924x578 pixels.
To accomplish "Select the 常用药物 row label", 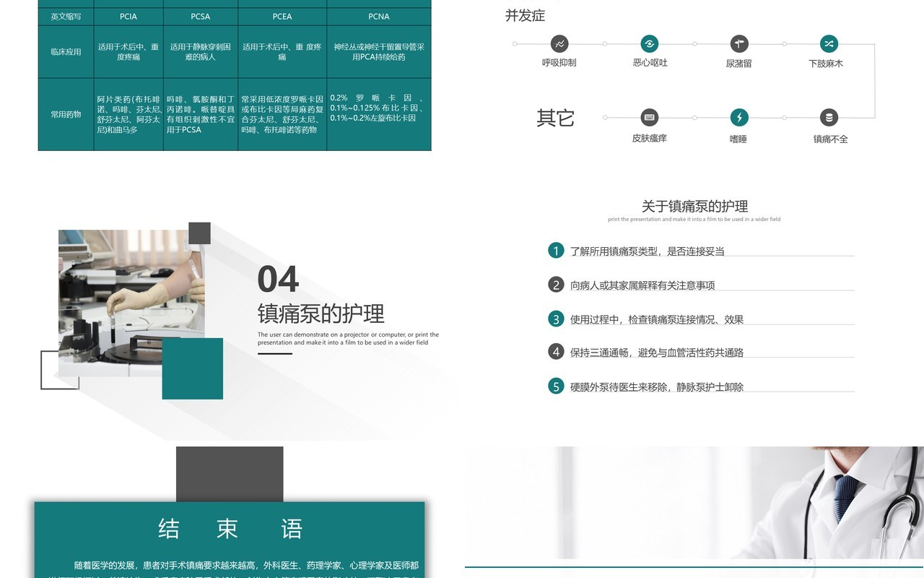I will (x=66, y=114).
